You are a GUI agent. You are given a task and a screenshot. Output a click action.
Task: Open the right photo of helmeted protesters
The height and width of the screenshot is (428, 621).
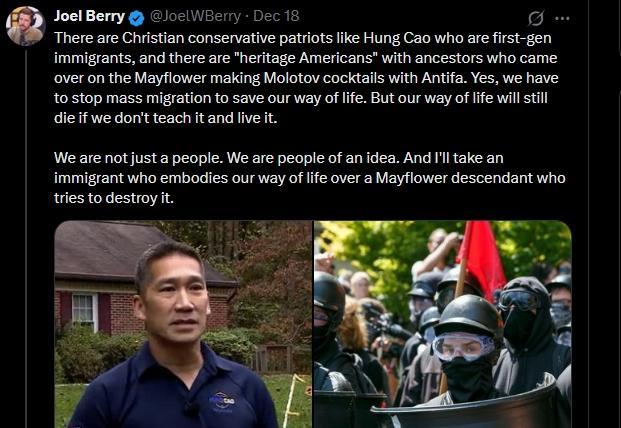[443, 324]
